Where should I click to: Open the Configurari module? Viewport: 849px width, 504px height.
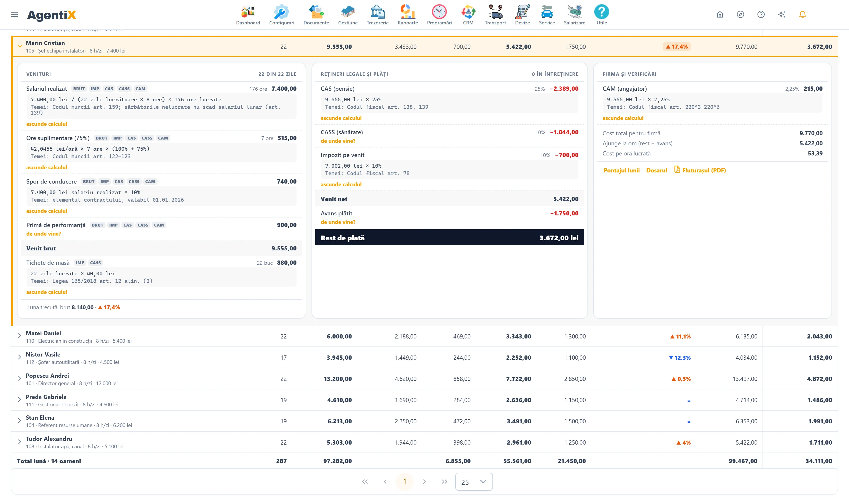(281, 15)
